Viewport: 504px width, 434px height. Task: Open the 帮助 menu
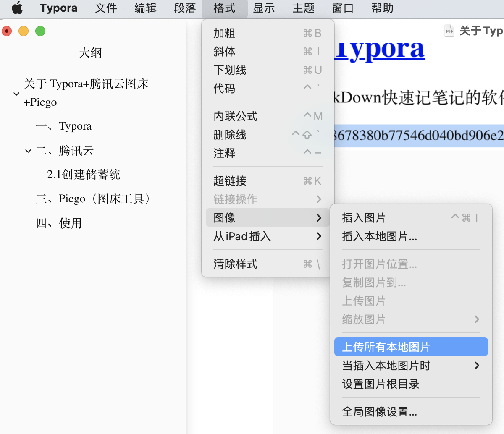(382, 8)
